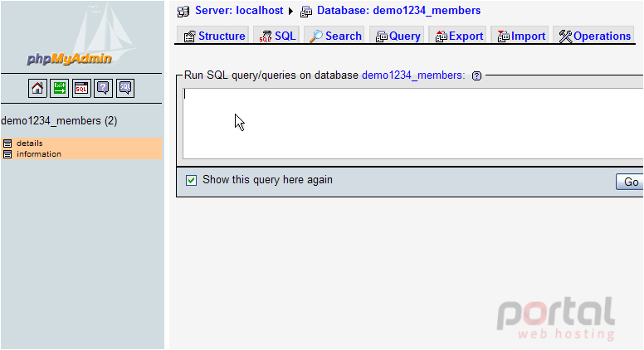Open the phpMyAdmin documentation icon
This screenshot has height=350, width=644.
click(103, 88)
